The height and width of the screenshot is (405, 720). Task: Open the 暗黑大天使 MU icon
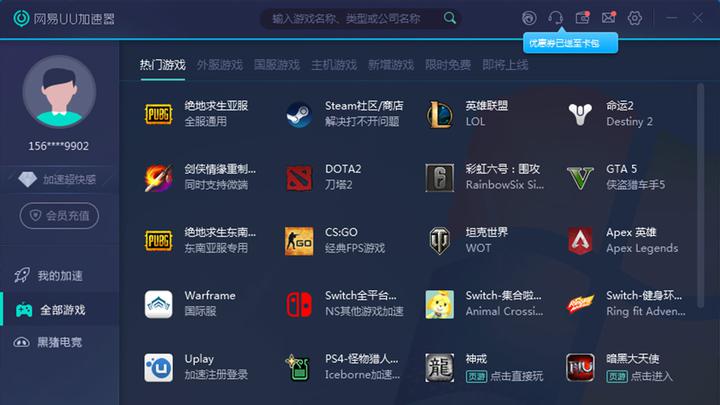pos(580,368)
